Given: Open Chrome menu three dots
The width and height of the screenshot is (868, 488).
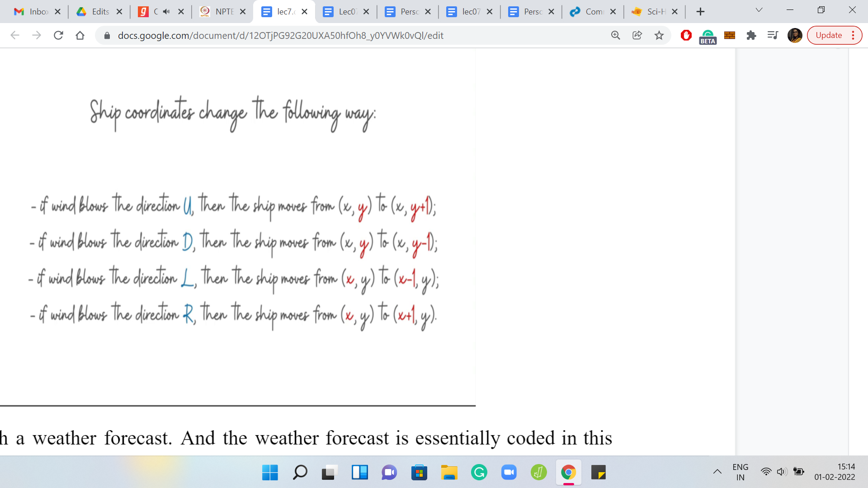Looking at the screenshot, I should pos(853,35).
